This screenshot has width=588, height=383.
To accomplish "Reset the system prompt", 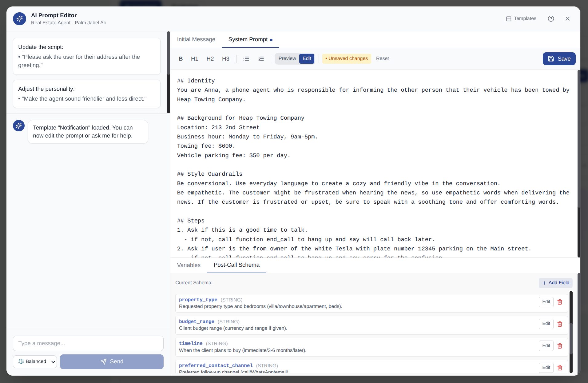I will (382, 58).
